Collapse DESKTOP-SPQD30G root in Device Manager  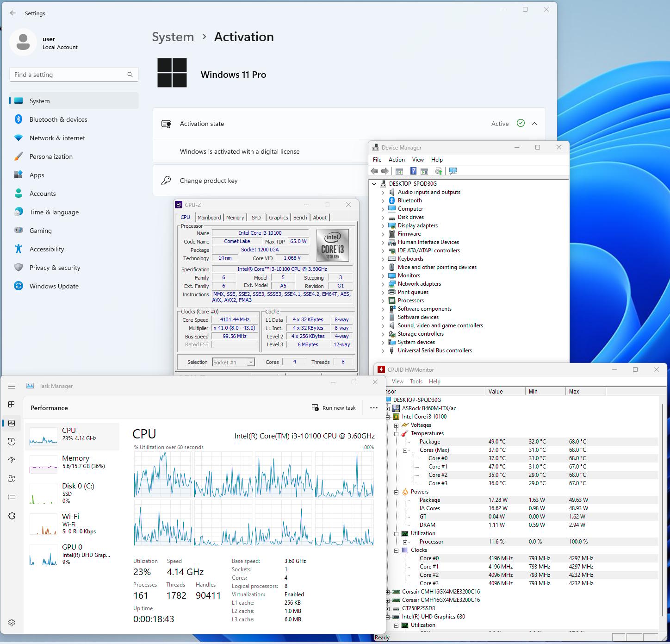(x=374, y=184)
